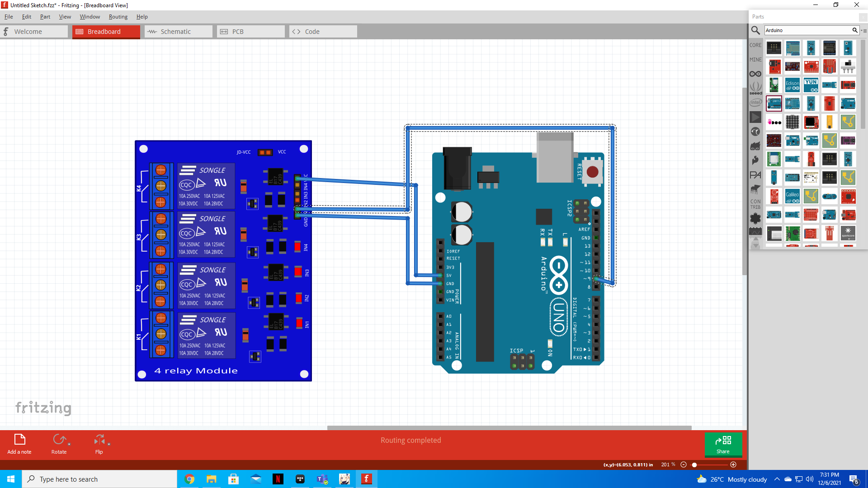
Task: Click the Arduino parts search field
Action: click(x=807, y=30)
